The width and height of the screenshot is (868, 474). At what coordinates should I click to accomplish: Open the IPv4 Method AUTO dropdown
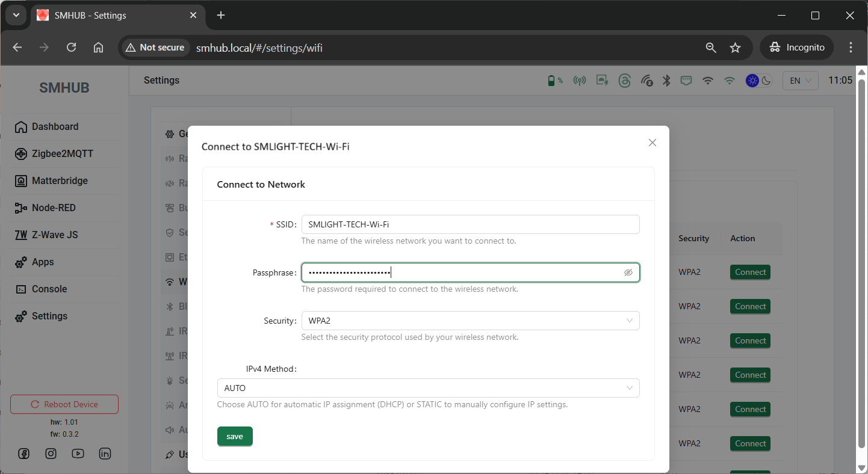coord(428,388)
